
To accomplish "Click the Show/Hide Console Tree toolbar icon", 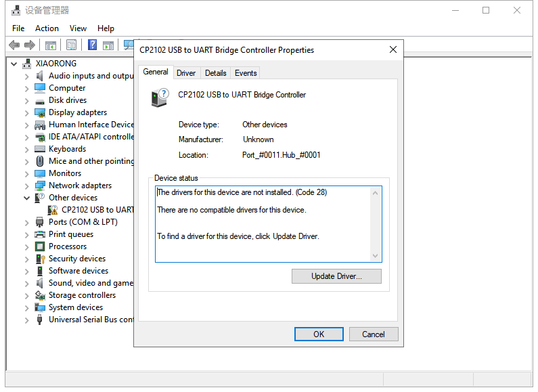I will 51,45.
